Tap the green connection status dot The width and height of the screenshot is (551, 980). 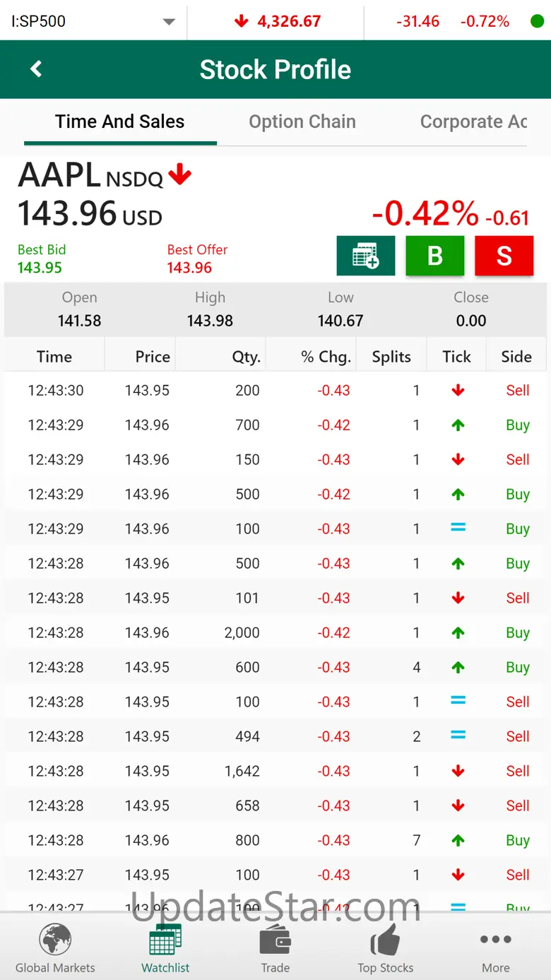pos(537,21)
